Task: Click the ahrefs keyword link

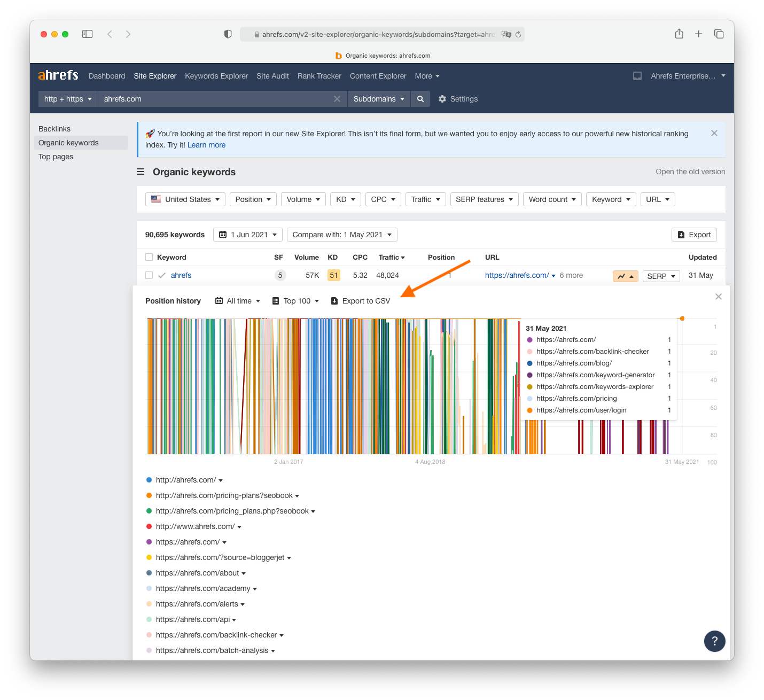Action: click(x=181, y=275)
